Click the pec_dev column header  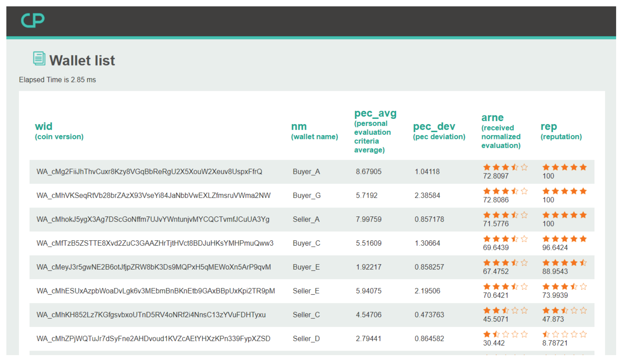[434, 127]
